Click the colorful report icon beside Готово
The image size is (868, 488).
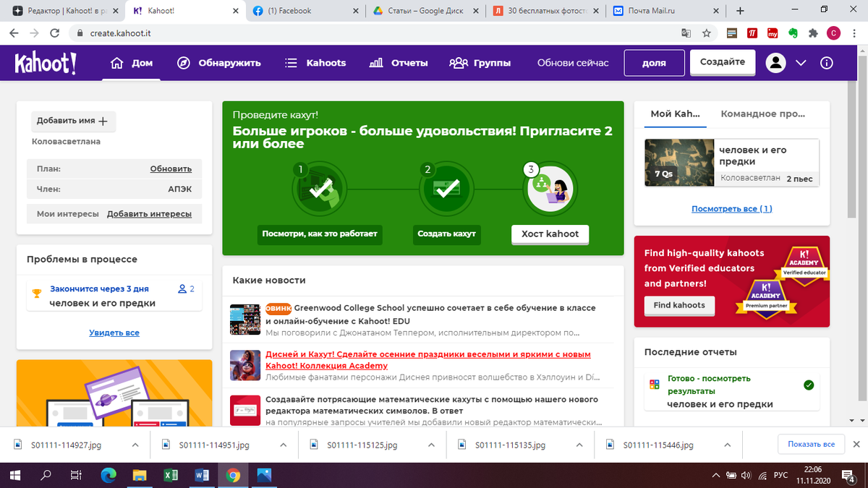click(655, 385)
